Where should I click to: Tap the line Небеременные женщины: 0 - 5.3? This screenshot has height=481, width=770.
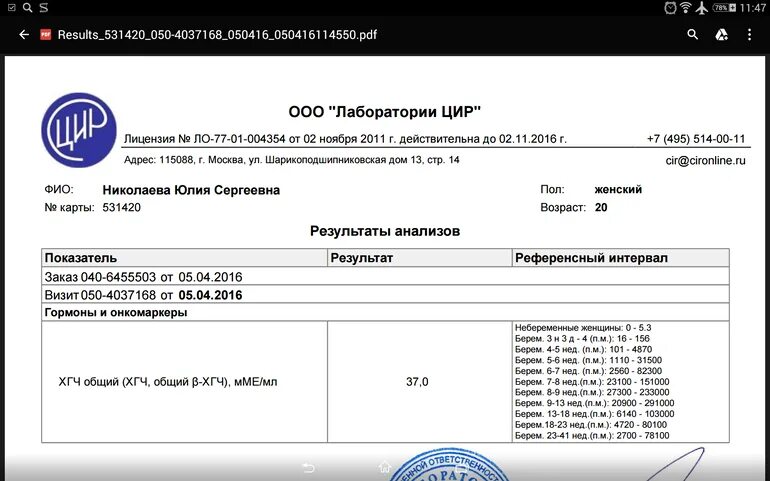pyautogui.click(x=583, y=328)
